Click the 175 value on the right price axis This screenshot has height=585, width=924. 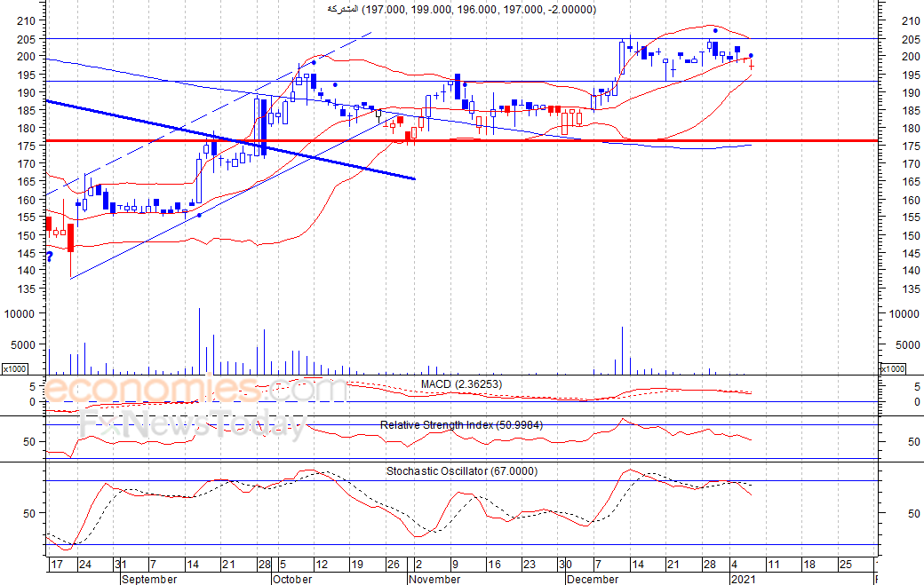(x=911, y=146)
